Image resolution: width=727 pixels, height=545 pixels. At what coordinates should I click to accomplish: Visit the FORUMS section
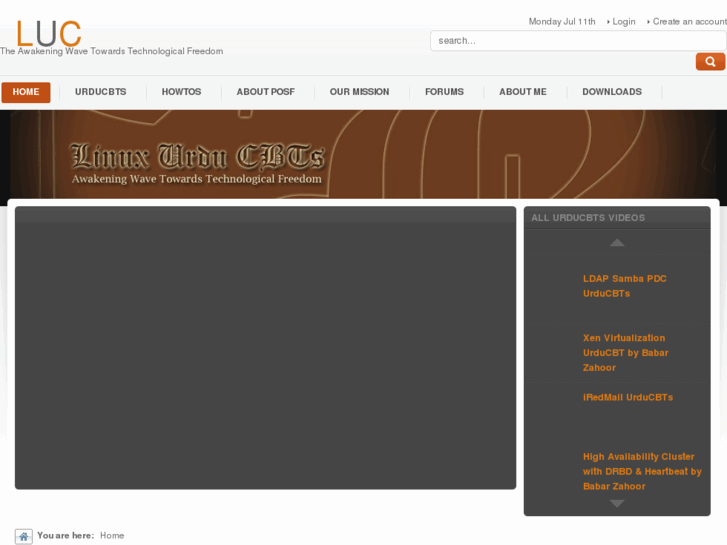444,92
